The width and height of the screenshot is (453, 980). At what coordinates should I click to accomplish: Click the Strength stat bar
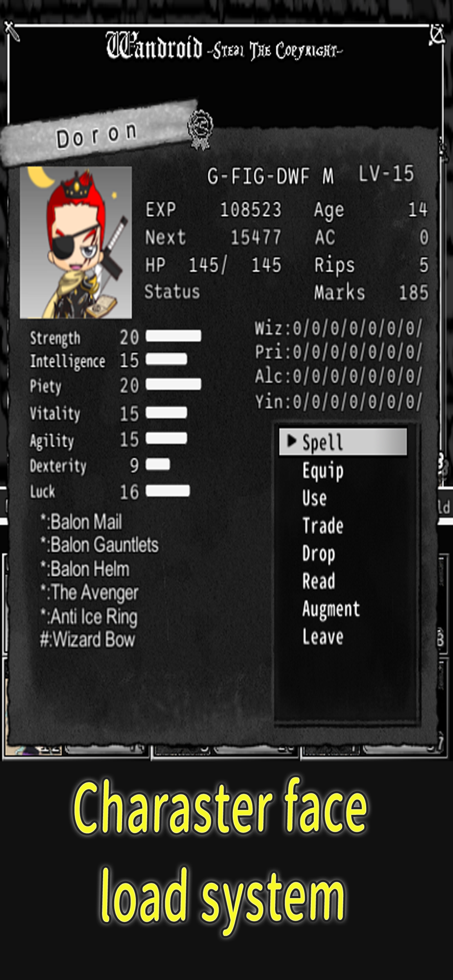click(x=174, y=336)
